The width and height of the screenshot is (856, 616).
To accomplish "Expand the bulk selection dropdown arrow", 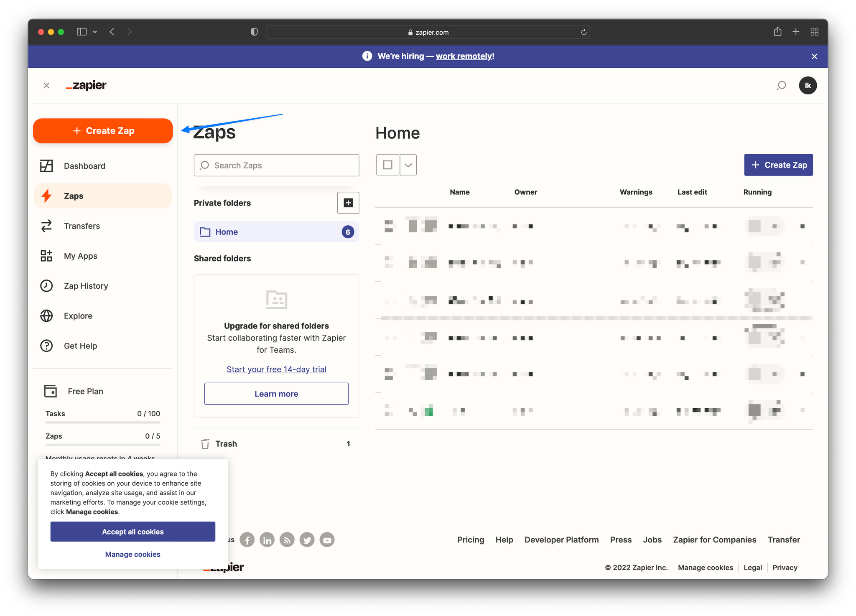I will pos(408,165).
